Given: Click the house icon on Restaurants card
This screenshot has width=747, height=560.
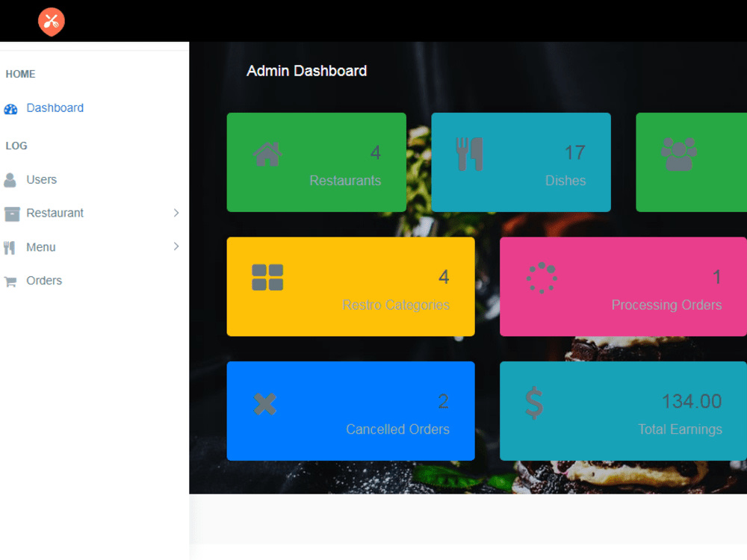Looking at the screenshot, I should coord(267,154).
